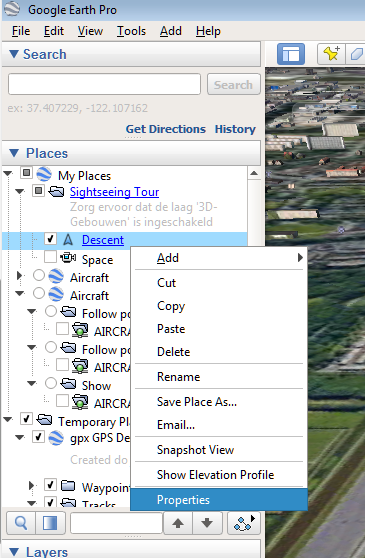This screenshot has width=365, height=558.
Task: Click the Google Earth Pro title bar logo
Action: 13,10
